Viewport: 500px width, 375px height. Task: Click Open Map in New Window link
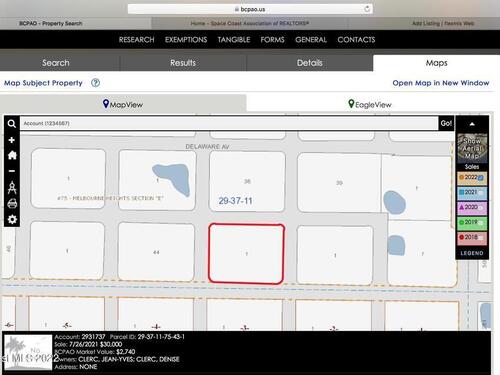441,83
